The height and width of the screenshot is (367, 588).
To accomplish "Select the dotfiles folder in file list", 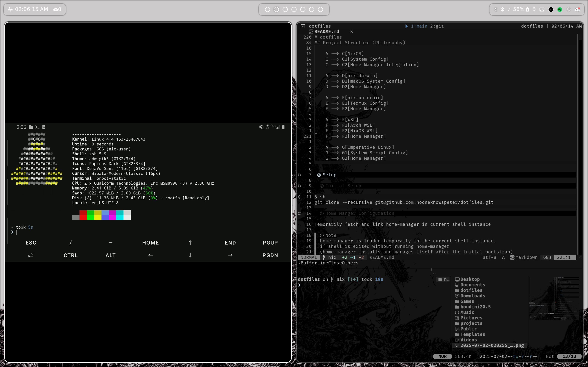I will click(471, 290).
